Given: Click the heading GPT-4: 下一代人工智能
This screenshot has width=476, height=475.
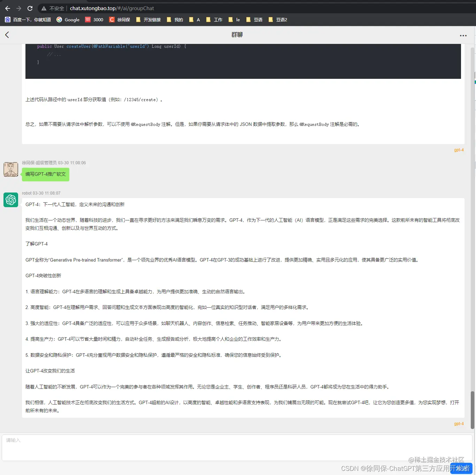Looking at the screenshot, I should (75, 204).
